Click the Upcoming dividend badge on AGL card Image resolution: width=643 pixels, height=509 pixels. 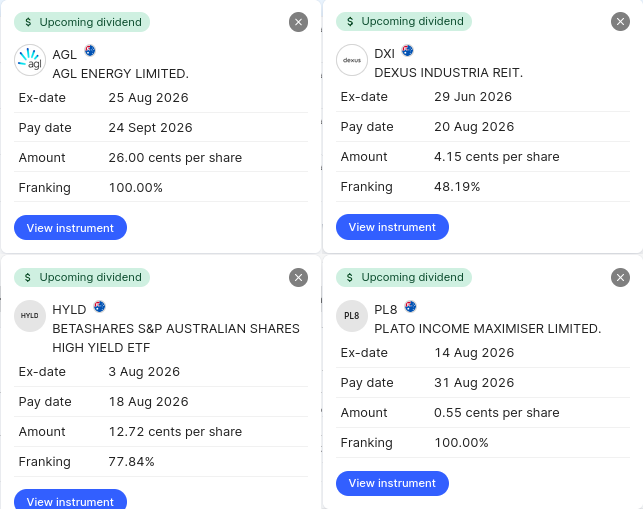[x=82, y=22]
